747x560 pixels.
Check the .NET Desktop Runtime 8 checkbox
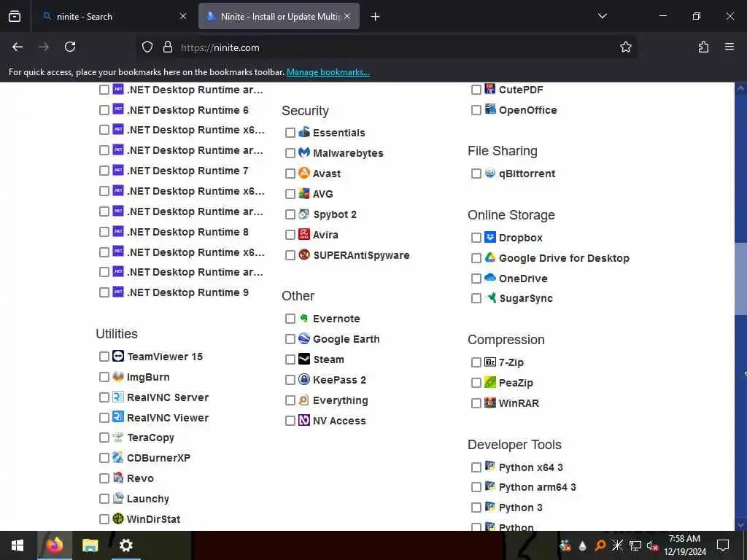104,231
